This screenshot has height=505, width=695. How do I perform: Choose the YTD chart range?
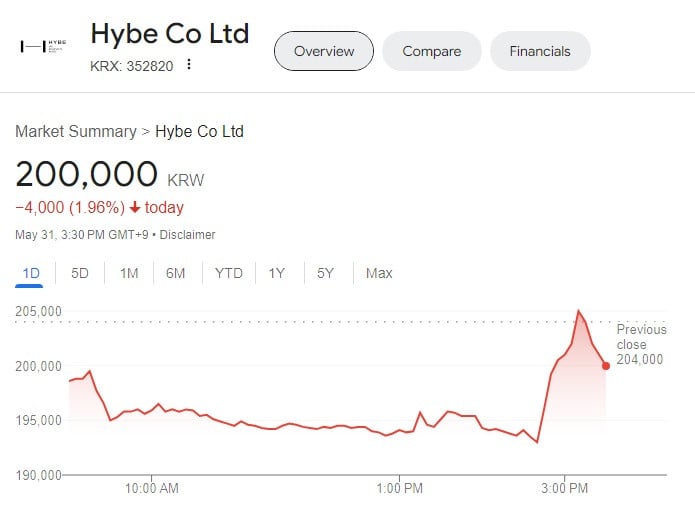(228, 273)
